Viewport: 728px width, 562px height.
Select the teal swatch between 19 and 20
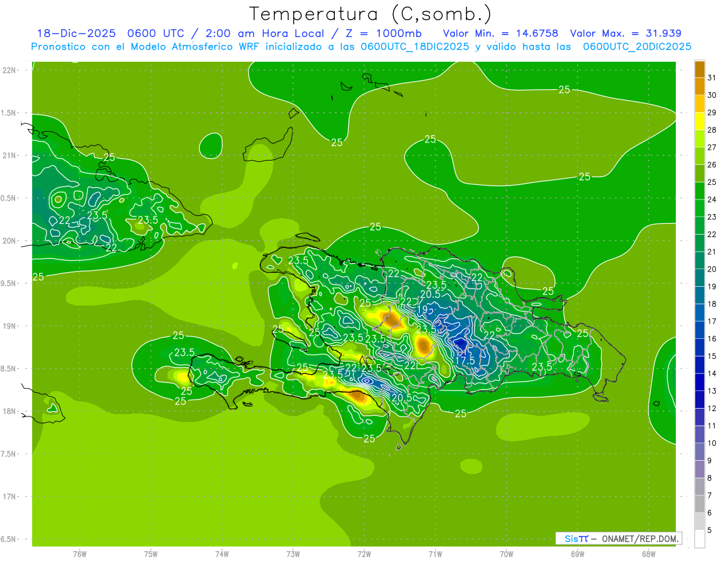click(x=699, y=278)
